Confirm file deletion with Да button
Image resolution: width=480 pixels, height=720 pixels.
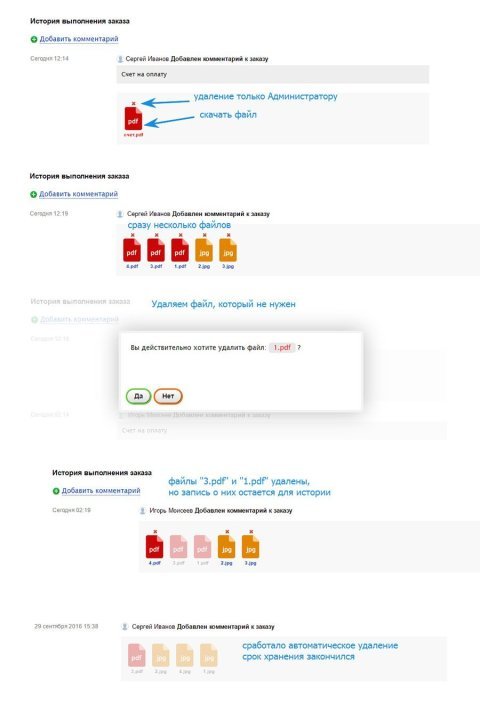coord(138,396)
